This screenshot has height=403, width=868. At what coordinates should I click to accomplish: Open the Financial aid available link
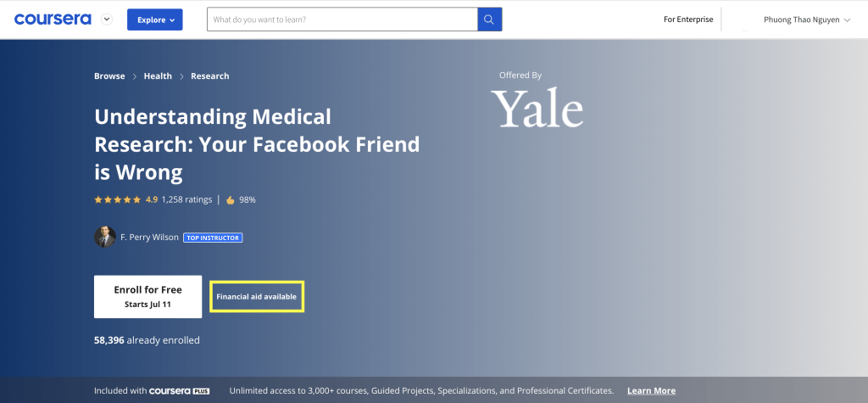[x=256, y=297]
